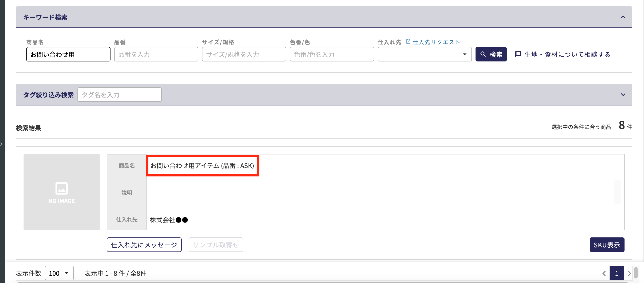The height and width of the screenshot is (283, 644).
Task: Go to next page arrow
Action: tap(629, 273)
